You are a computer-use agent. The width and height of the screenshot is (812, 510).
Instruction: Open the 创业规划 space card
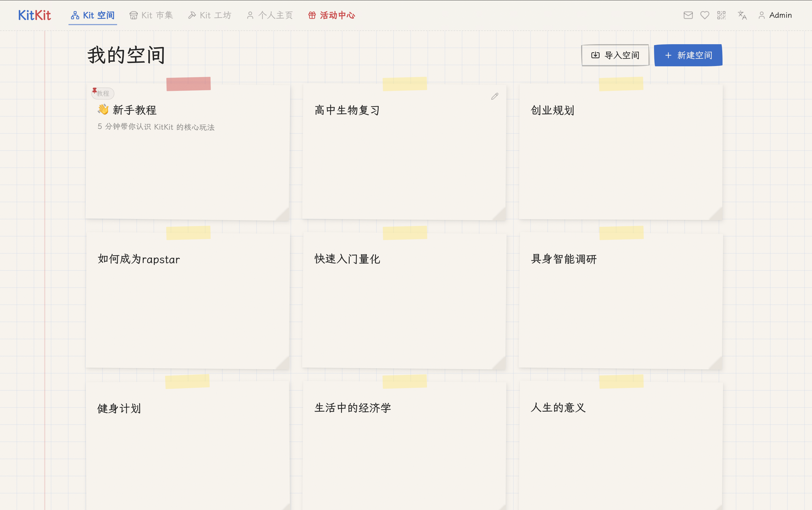click(621, 152)
